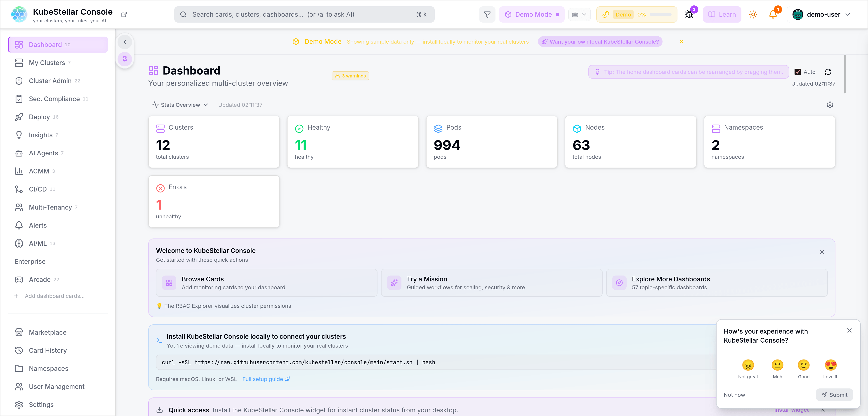This screenshot has width=868, height=416.
Task: Click the Demo token usage progress bar
Action: click(660, 14)
